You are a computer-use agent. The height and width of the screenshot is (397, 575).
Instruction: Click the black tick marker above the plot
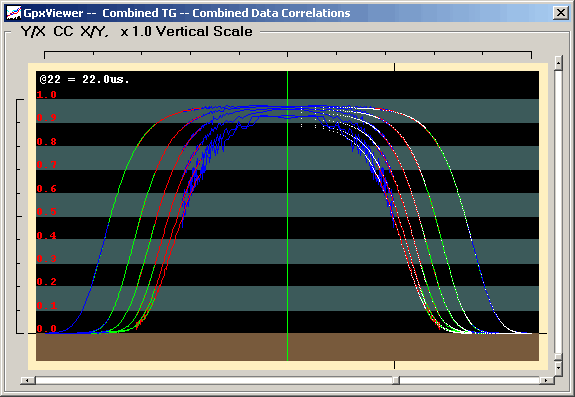point(395,67)
